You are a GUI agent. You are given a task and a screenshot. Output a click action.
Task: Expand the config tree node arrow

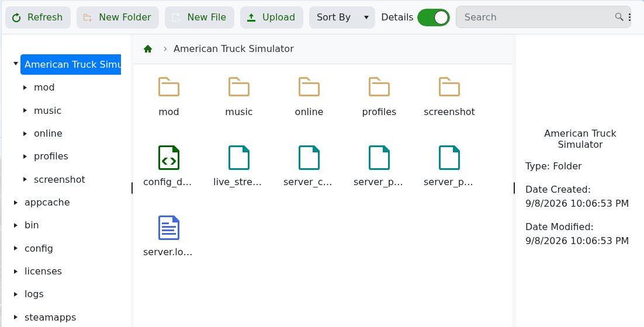coord(16,248)
